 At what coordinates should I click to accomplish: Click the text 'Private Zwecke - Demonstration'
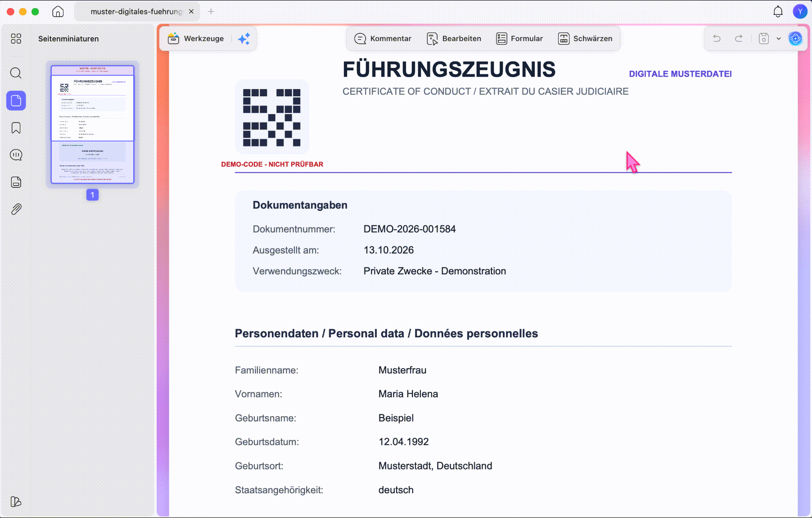435,271
